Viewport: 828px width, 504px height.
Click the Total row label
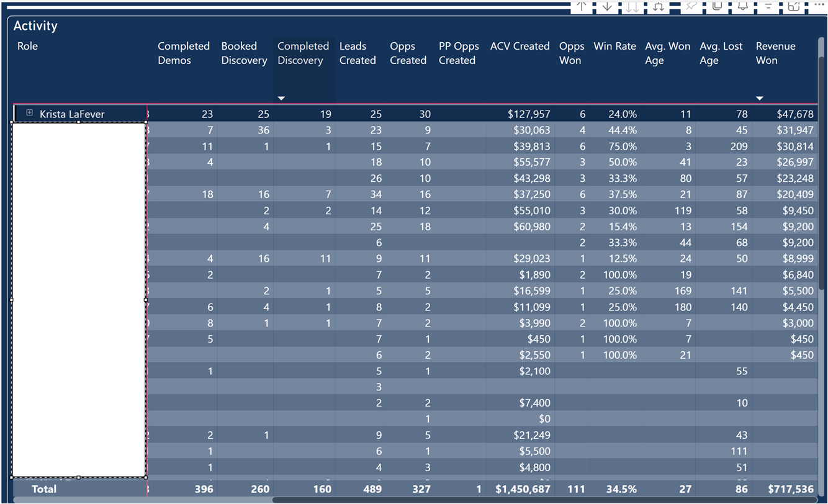click(44, 489)
